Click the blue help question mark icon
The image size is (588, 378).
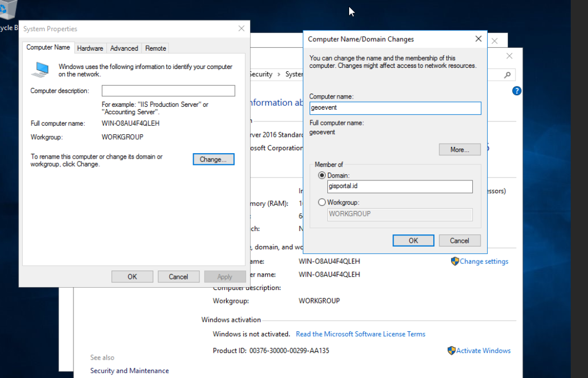tap(517, 91)
